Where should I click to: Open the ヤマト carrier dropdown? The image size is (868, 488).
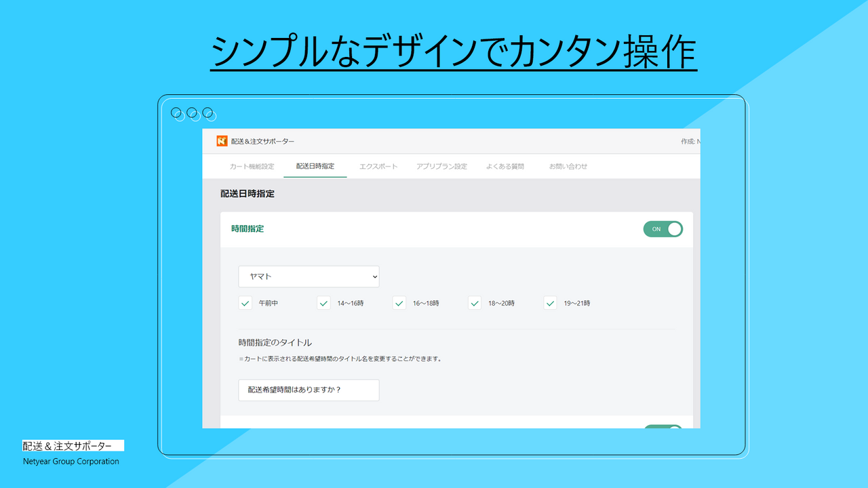tap(309, 277)
